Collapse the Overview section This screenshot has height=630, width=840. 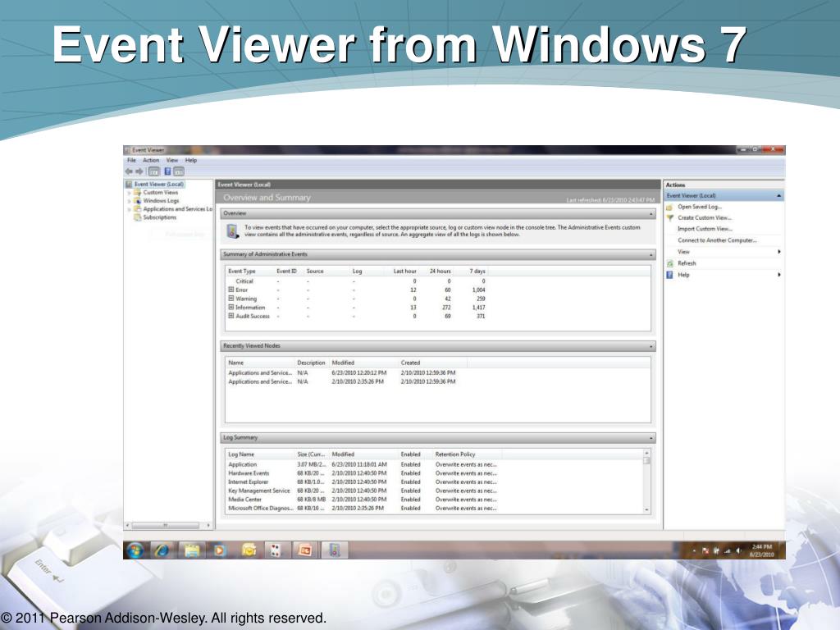point(651,214)
